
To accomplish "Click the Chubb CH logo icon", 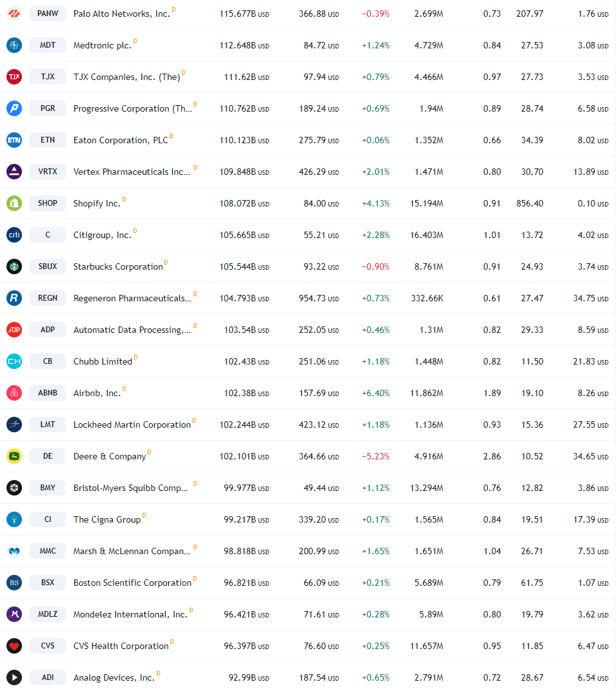I will pyautogui.click(x=14, y=361).
